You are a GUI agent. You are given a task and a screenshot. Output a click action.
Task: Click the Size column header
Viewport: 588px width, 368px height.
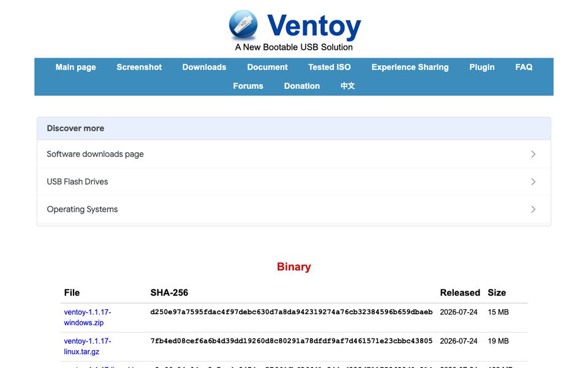point(497,293)
